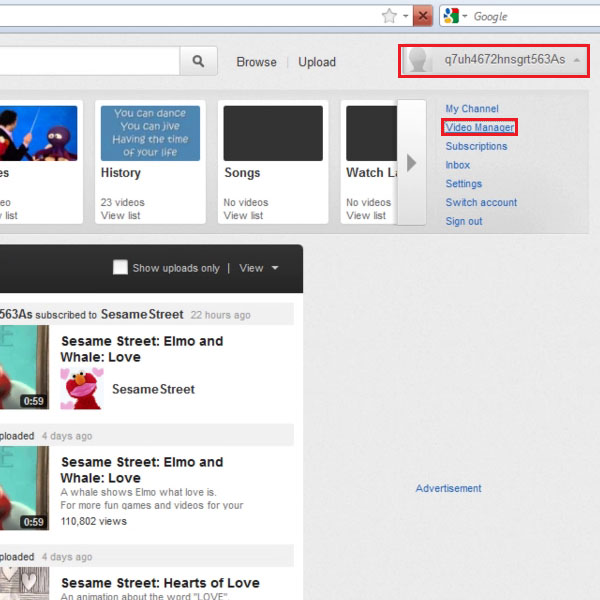Click SesameStreet name beside Elmo avatar
The height and width of the screenshot is (600, 600).
coord(153,389)
